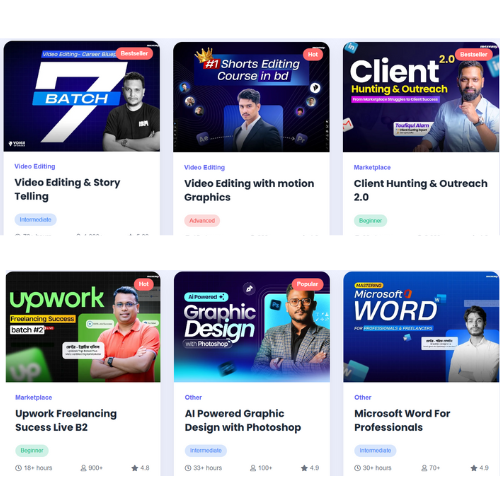Click the star rating icon beside 4.8
500x500 pixels.
(x=135, y=468)
